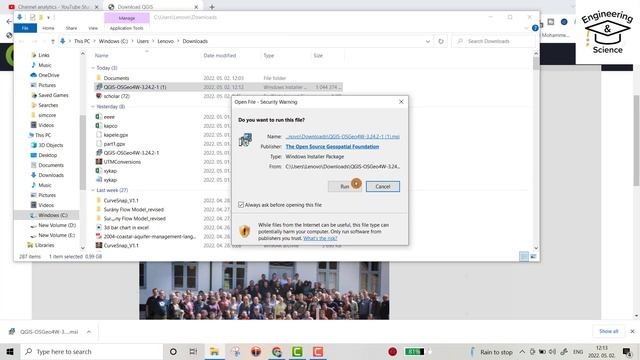Open Saved Games in the navigation pane
The image size is (640, 360).
(53, 95)
